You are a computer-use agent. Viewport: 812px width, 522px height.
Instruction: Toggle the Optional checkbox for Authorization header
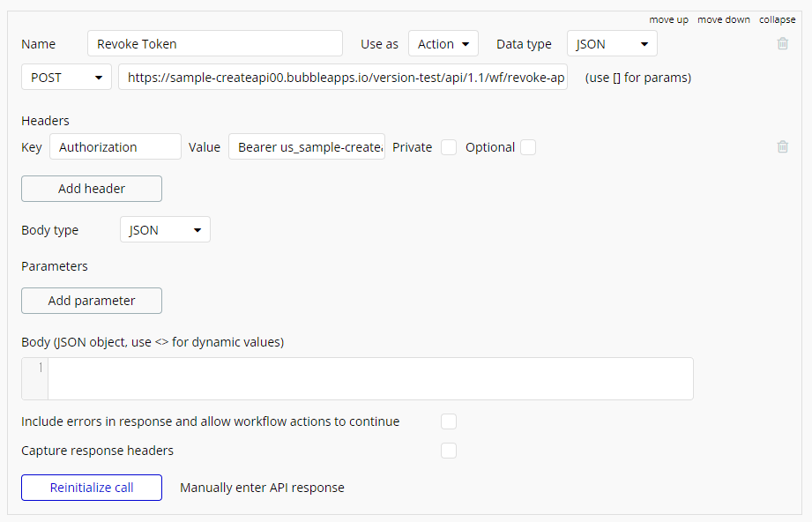point(528,147)
